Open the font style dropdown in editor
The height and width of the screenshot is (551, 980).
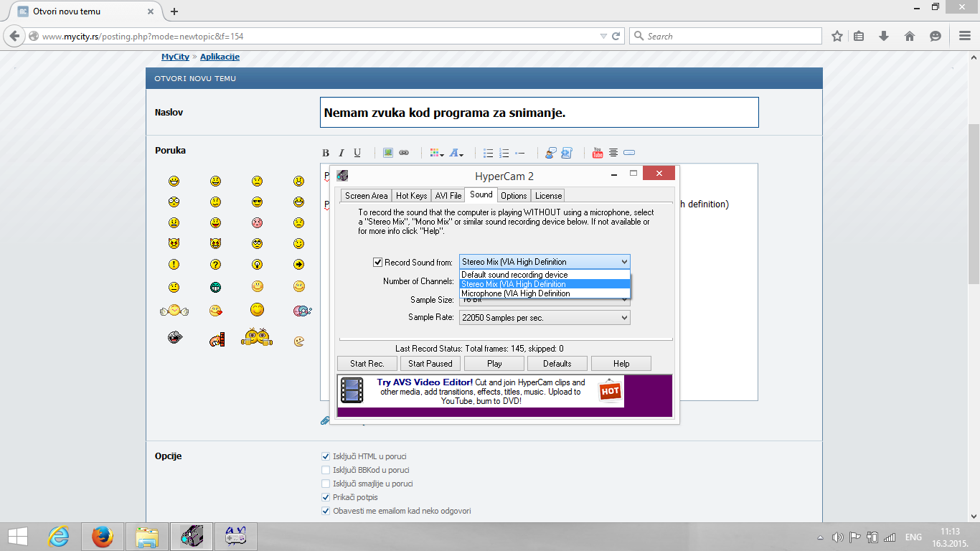tap(456, 153)
